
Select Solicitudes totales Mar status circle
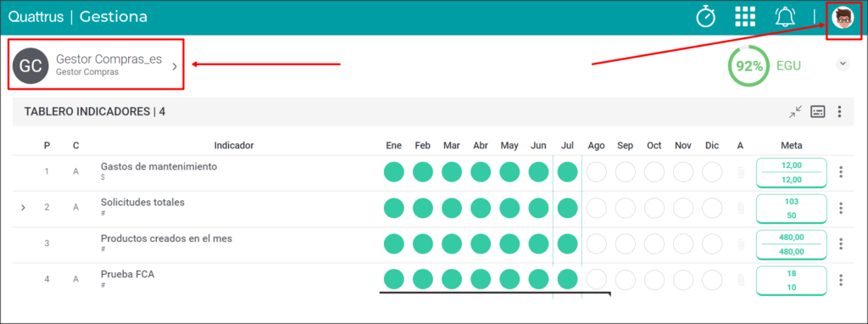pos(452,209)
